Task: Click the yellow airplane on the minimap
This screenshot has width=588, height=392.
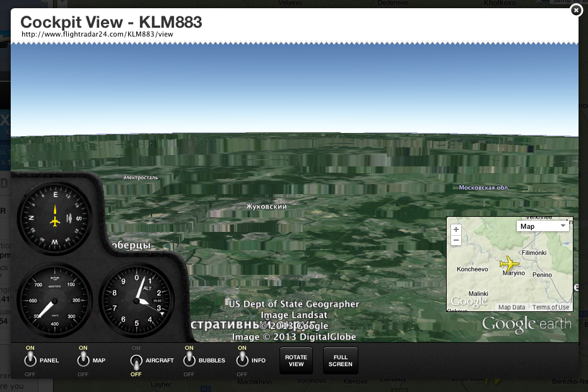Action: click(509, 263)
